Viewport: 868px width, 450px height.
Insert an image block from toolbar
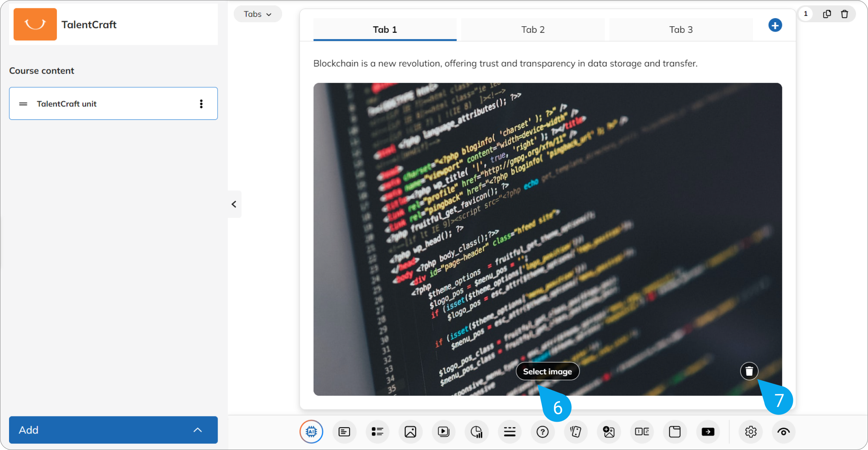coord(410,432)
